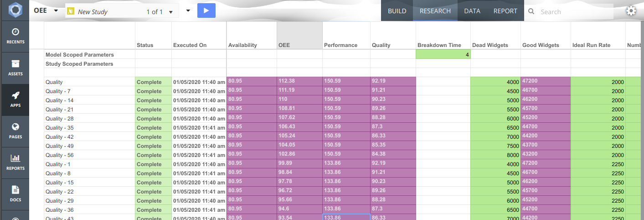
Task: Open Pages globe icon in sidebar
Action: click(15, 131)
